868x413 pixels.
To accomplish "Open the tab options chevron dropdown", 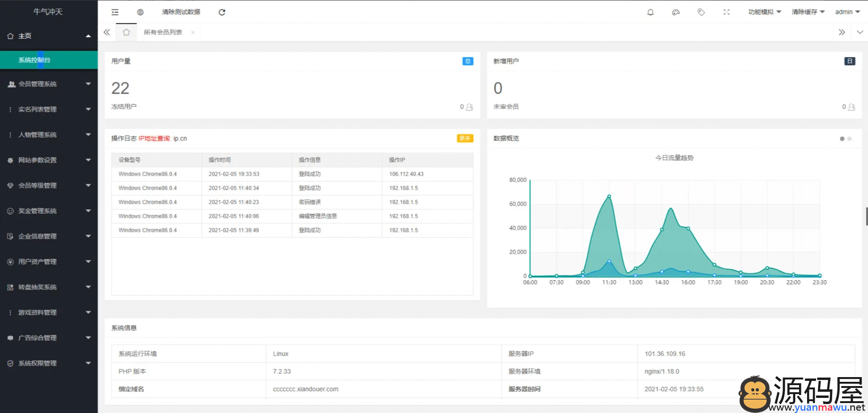I will click(860, 32).
